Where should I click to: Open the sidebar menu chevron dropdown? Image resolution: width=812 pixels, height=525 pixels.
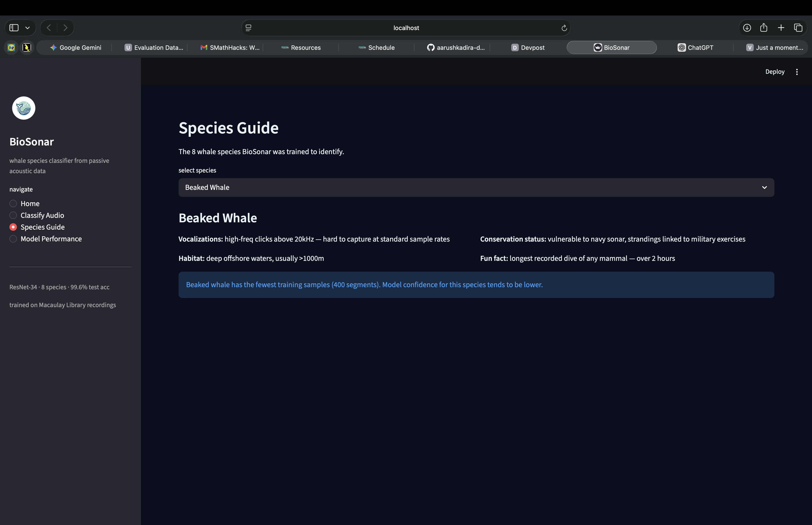[27, 28]
